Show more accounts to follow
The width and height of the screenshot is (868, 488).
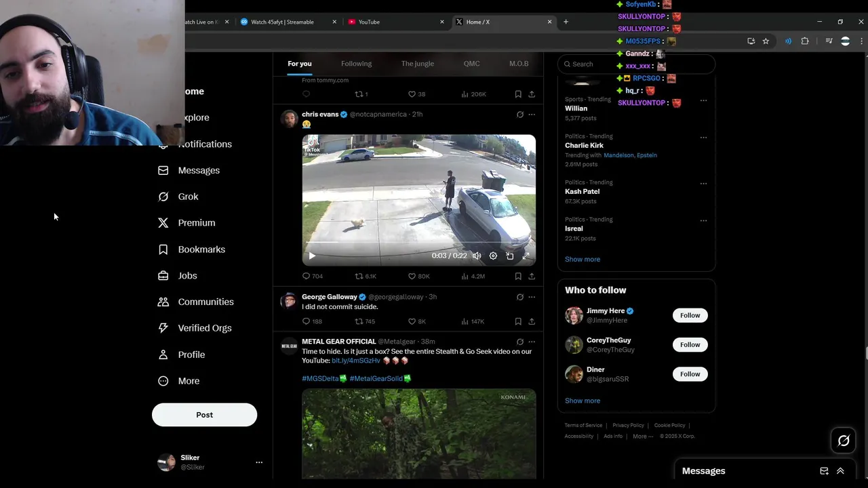[583, 401]
